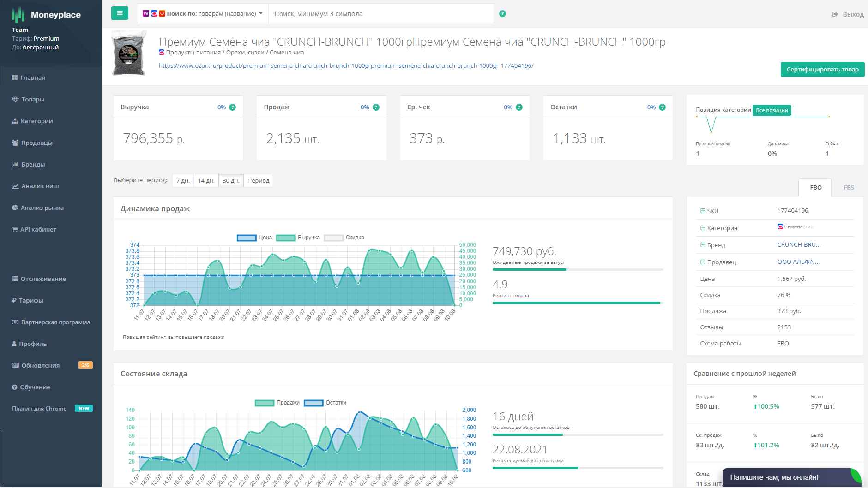Image resolution: width=868 pixels, height=488 pixels.
Task: Click the Выход logout icon
Action: coord(835,14)
